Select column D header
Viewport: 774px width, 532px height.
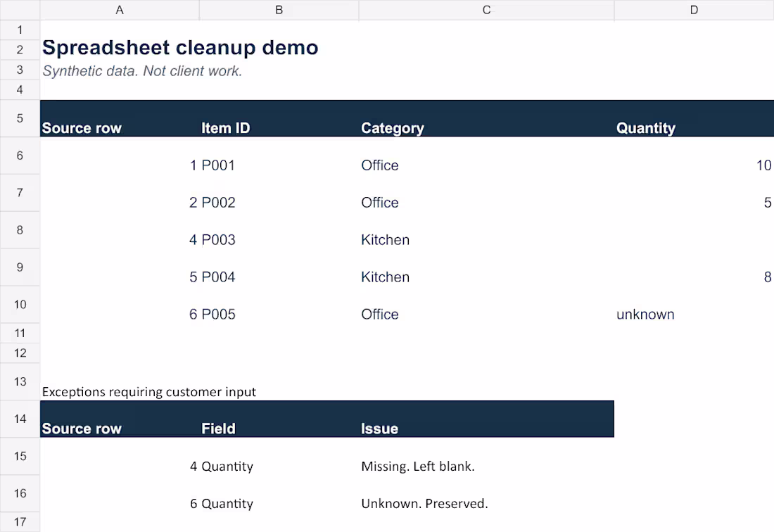click(694, 10)
